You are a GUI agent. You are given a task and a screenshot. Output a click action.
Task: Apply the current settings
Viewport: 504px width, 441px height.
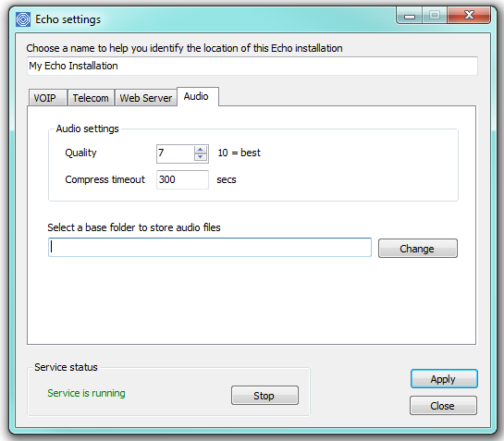click(444, 379)
